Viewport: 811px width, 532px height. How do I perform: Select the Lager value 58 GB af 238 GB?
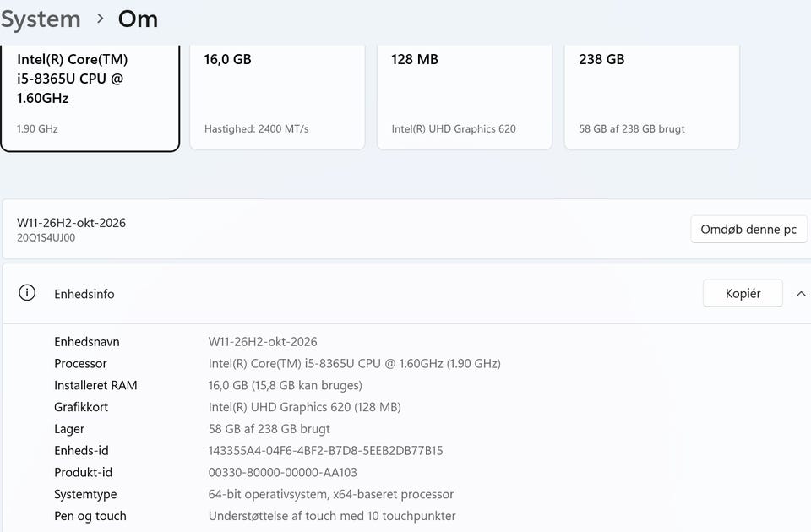coord(269,429)
